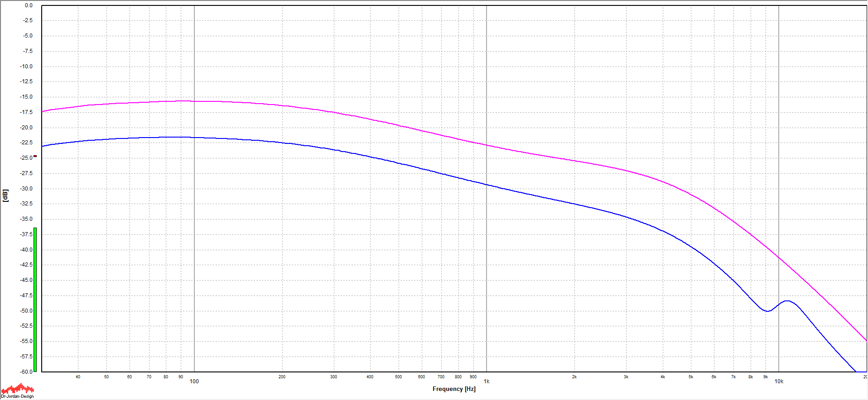Click the 10k label on frequency axis
868x400 pixels.
778,381
